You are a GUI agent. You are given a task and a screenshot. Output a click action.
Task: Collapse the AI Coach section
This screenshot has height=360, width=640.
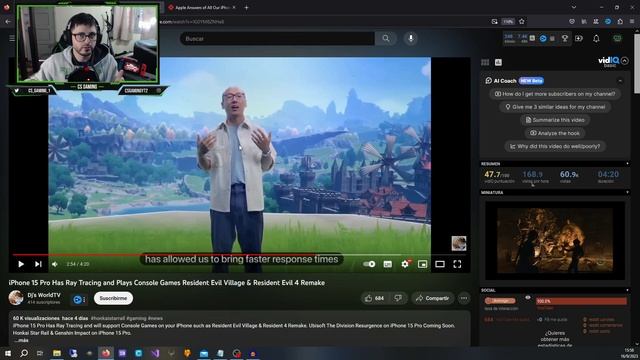click(620, 81)
